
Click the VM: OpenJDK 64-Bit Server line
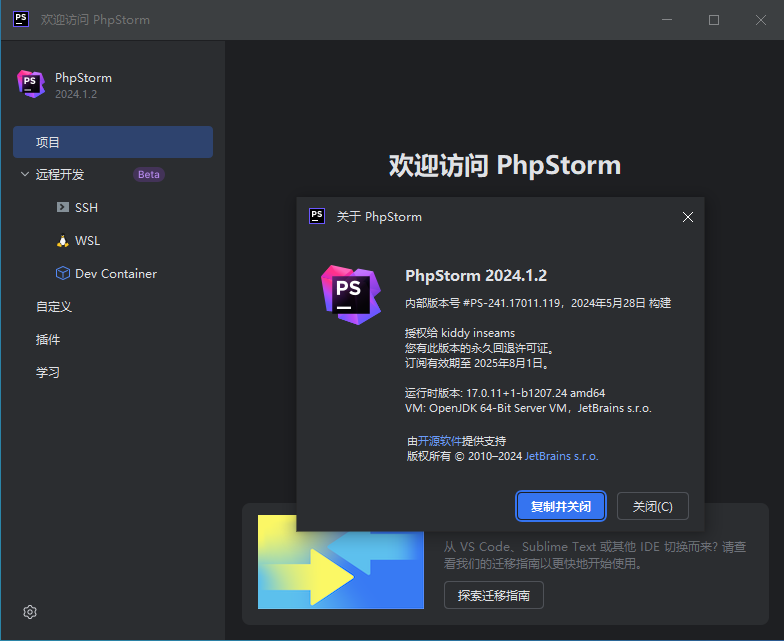click(528, 408)
